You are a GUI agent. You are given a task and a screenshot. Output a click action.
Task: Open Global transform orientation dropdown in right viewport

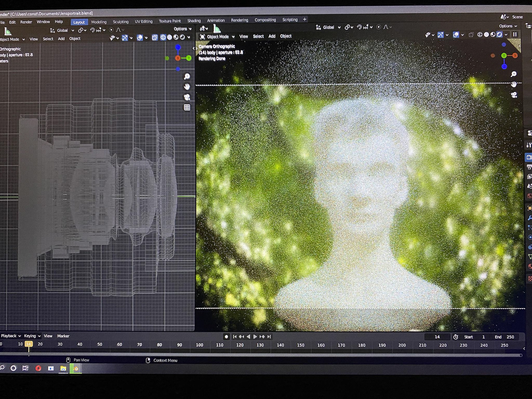tap(328, 27)
